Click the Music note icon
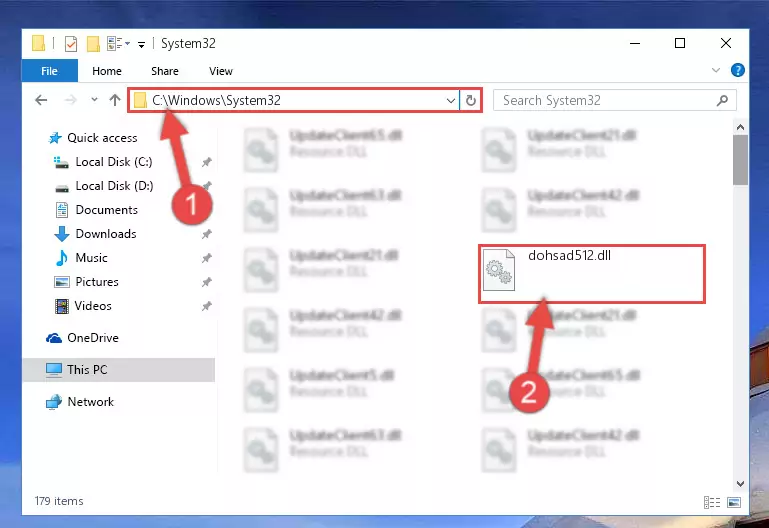Image resolution: width=769 pixels, height=528 pixels. [x=62, y=258]
